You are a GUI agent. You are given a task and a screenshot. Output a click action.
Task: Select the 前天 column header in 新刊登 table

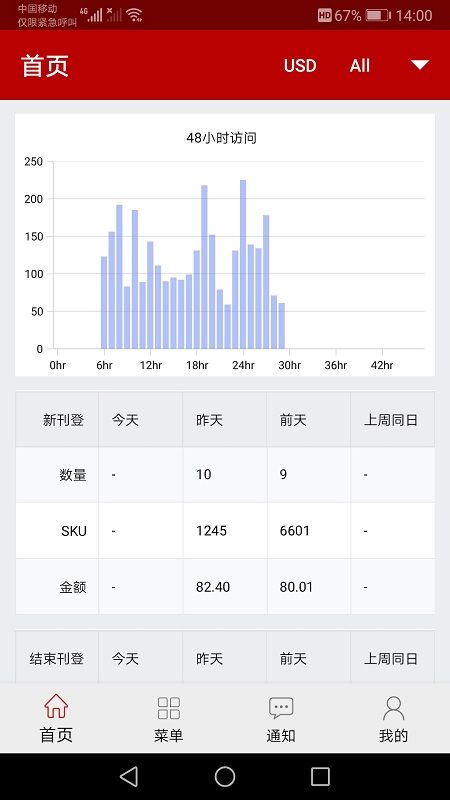tap(293, 420)
